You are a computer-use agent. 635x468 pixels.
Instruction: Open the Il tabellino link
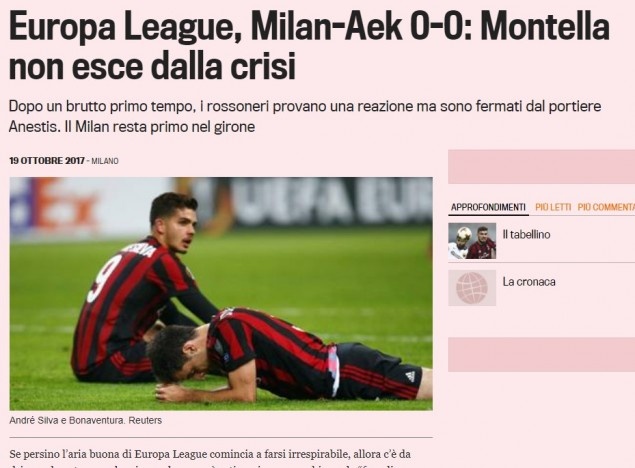point(526,234)
